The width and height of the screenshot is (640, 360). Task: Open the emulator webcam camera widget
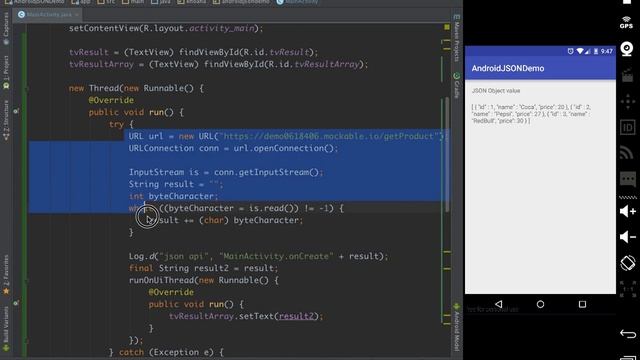click(627, 49)
